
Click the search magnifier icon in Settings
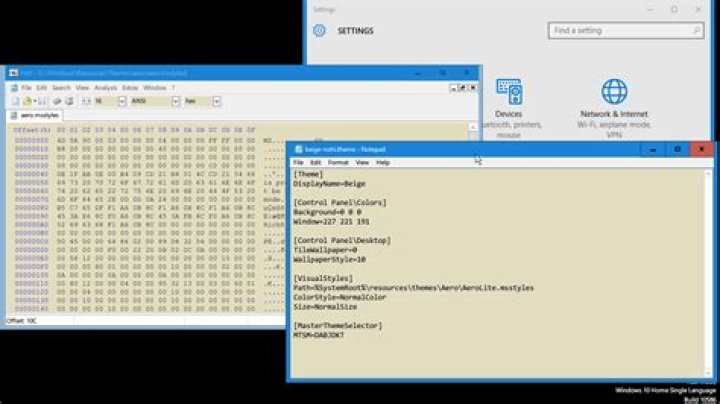coord(696,31)
